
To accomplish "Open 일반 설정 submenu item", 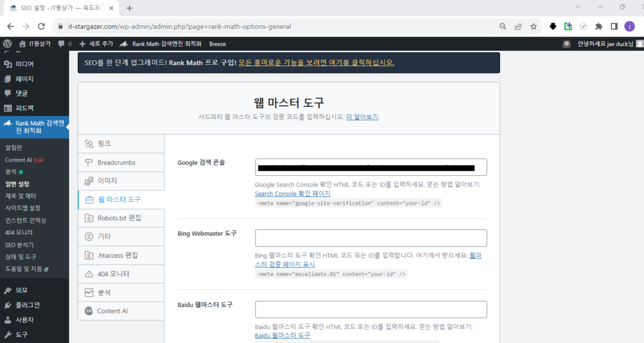I will click(17, 184).
